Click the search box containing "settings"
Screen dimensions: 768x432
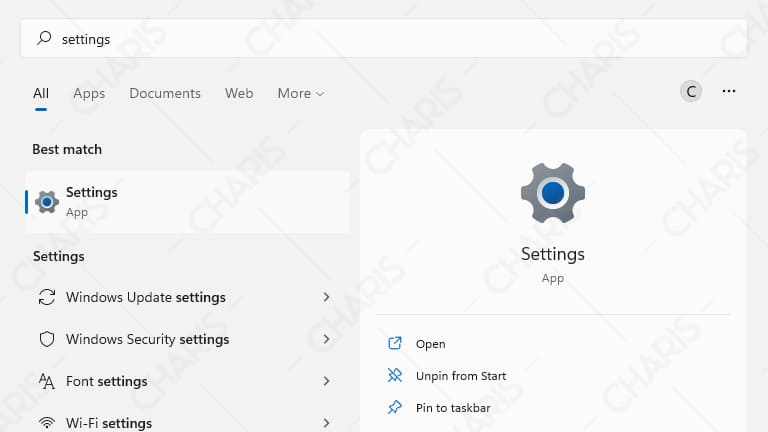(x=384, y=38)
